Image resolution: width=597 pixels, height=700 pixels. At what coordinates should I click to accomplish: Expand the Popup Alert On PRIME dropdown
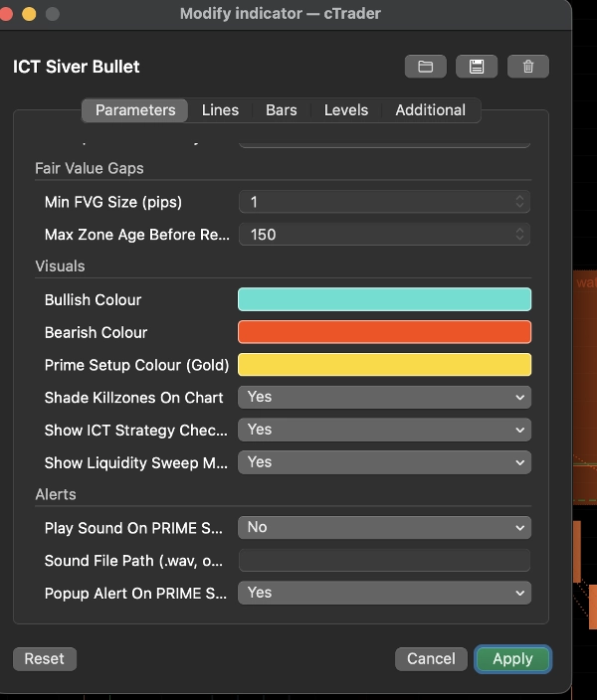pos(384,593)
